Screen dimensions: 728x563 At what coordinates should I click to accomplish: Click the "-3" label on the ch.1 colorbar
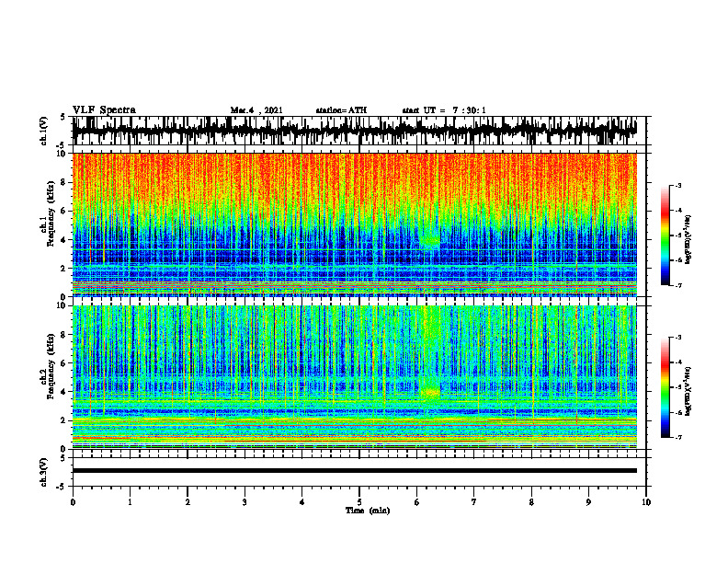pyautogui.click(x=678, y=185)
